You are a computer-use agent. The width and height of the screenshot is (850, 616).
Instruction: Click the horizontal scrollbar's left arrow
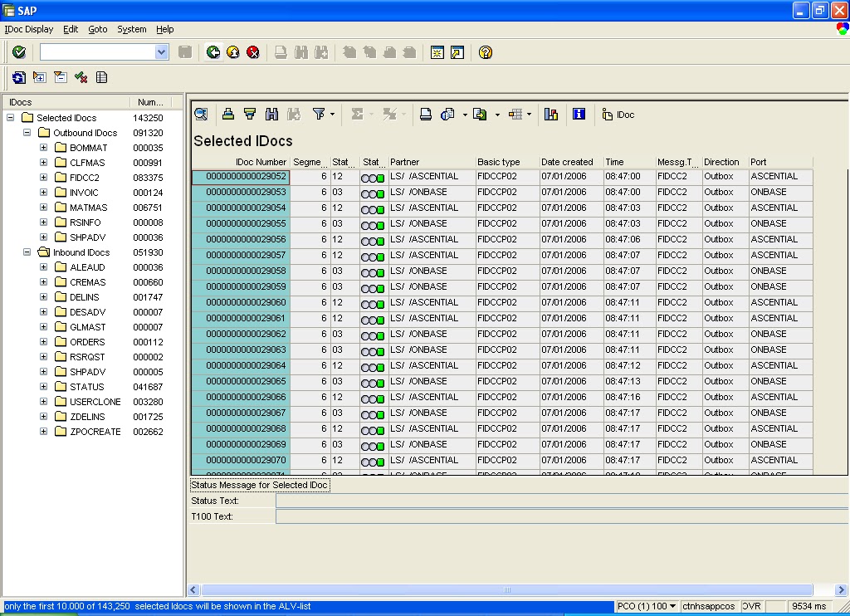pos(193,590)
